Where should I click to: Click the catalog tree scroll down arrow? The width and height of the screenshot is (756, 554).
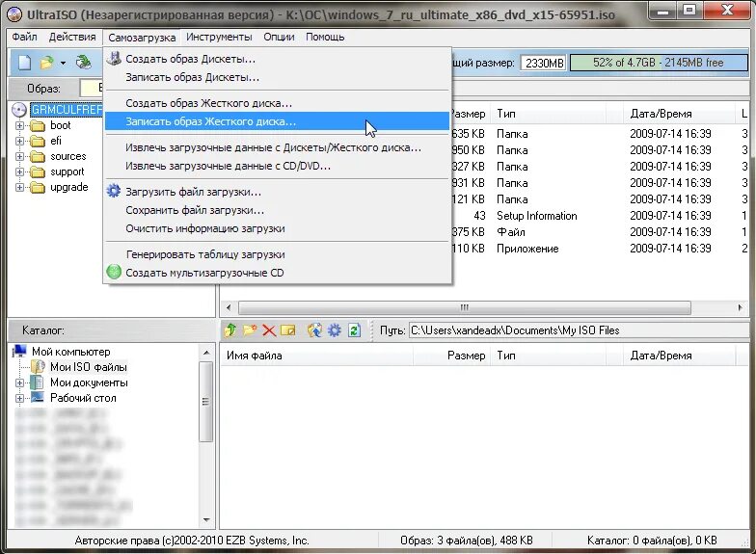point(206,520)
